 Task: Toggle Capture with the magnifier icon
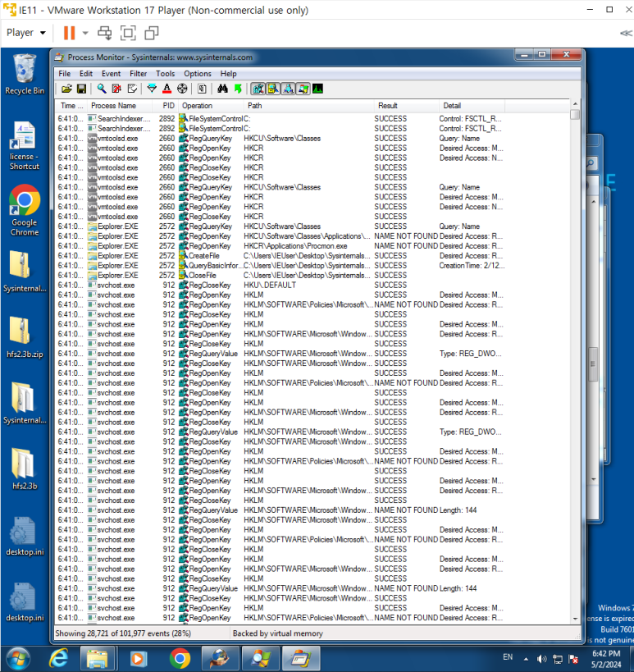pyautogui.click(x=102, y=89)
